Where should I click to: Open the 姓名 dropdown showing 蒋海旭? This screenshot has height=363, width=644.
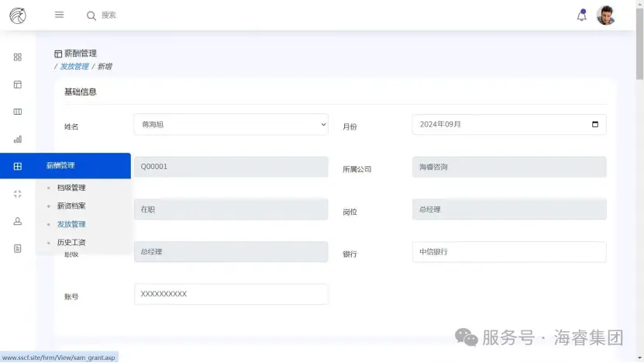point(231,124)
